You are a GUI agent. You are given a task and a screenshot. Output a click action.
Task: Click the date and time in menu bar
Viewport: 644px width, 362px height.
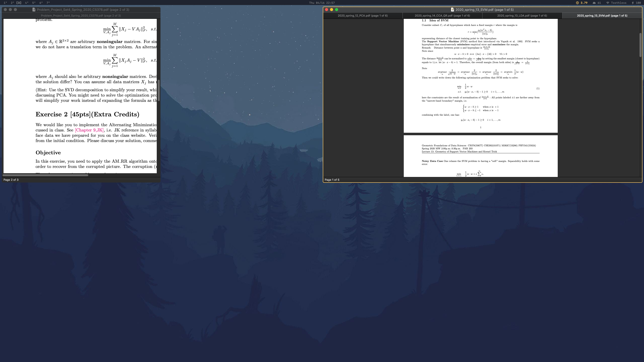(322, 3)
